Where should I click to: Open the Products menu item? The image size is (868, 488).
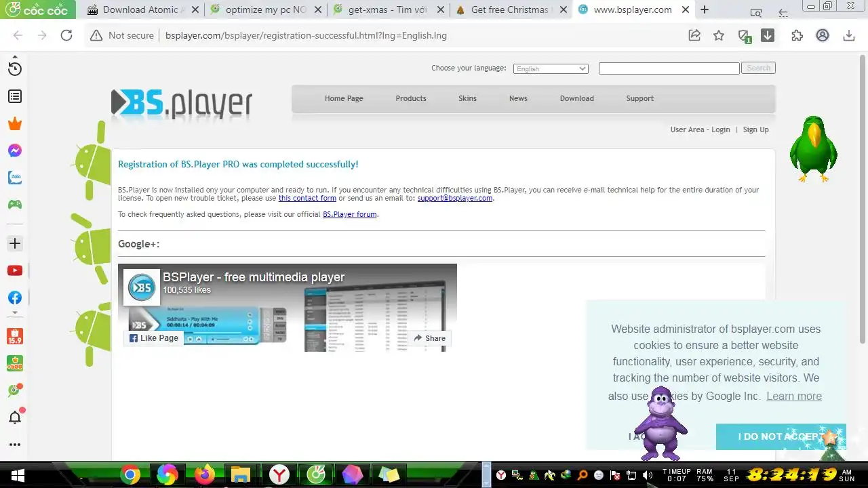(411, 98)
